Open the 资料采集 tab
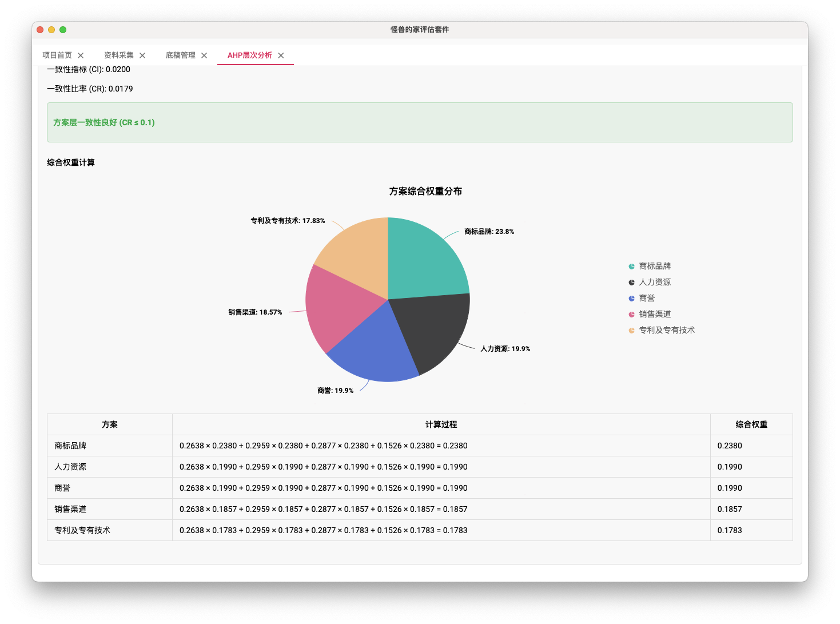The image size is (840, 624). pyautogui.click(x=119, y=55)
